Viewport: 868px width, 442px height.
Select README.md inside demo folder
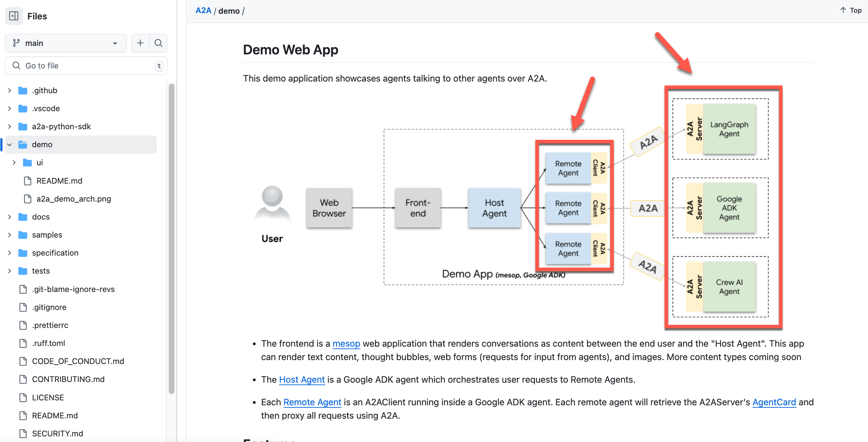pos(59,181)
